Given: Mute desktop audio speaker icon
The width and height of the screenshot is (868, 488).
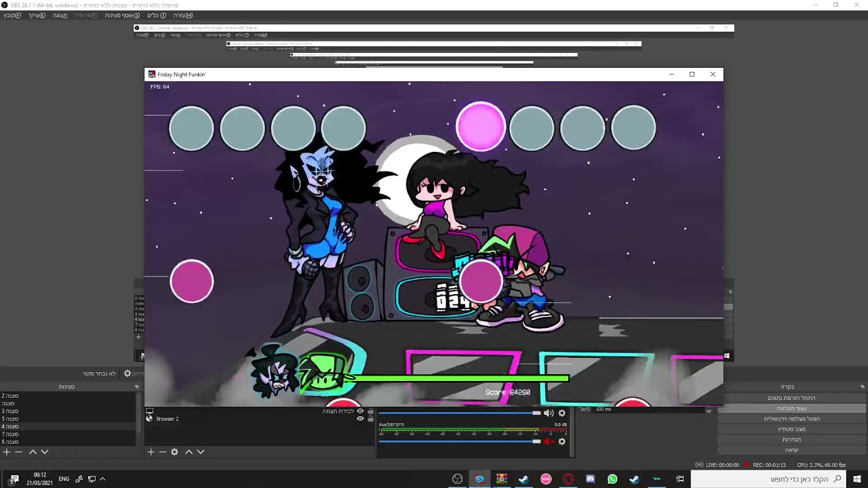Looking at the screenshot, I should click(x=549, y=413).
